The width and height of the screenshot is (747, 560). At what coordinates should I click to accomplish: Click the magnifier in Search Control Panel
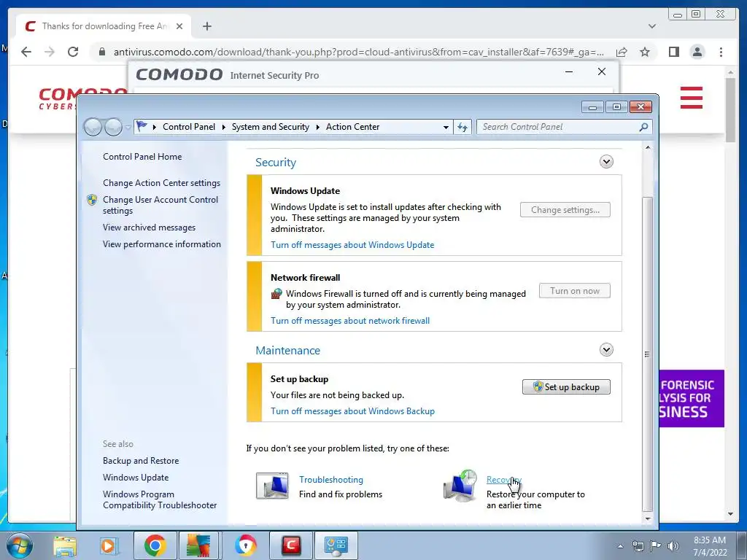click(x=643, y=127)
